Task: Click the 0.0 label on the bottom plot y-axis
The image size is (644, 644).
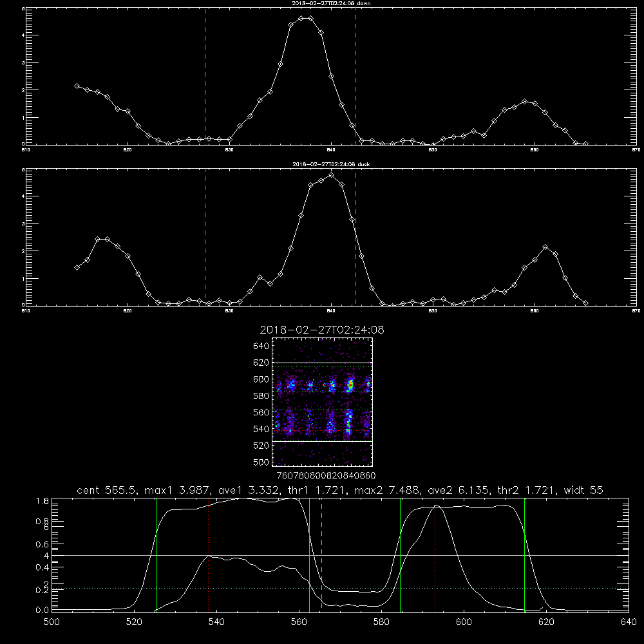Action: point(43,610)
